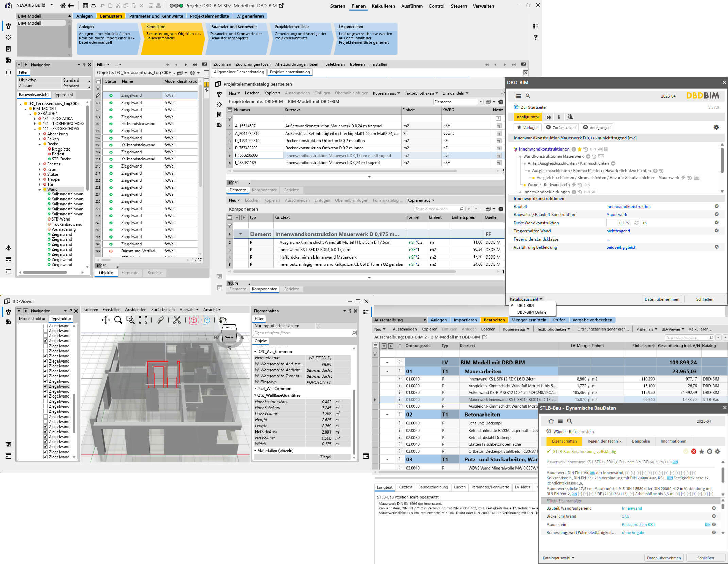Open the gear settings in DBD-BIM panel

point(716,127)
